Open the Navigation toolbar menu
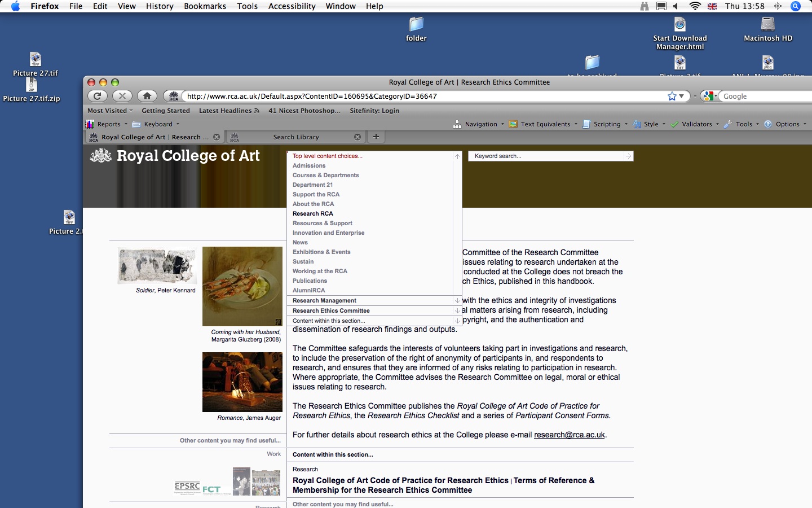The width and height of the screenshot is (812, 508). click(x=479, y=124)
